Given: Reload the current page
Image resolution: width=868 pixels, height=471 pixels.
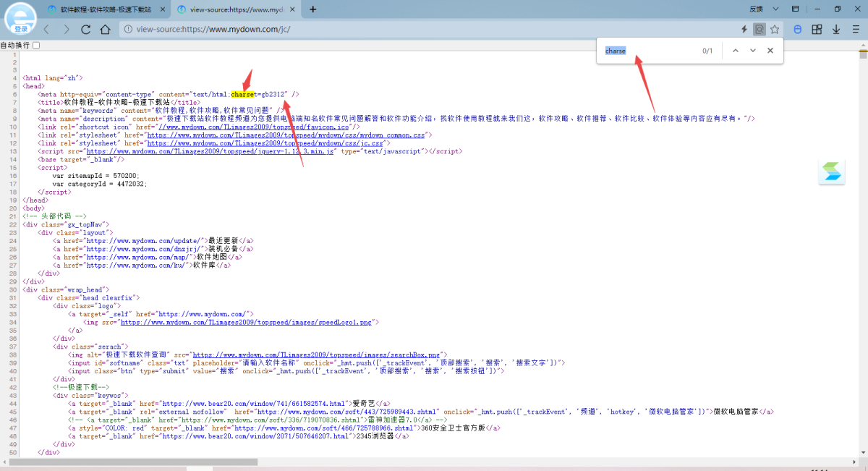Looking at the screenshot, I should click(x=86, y=30).
